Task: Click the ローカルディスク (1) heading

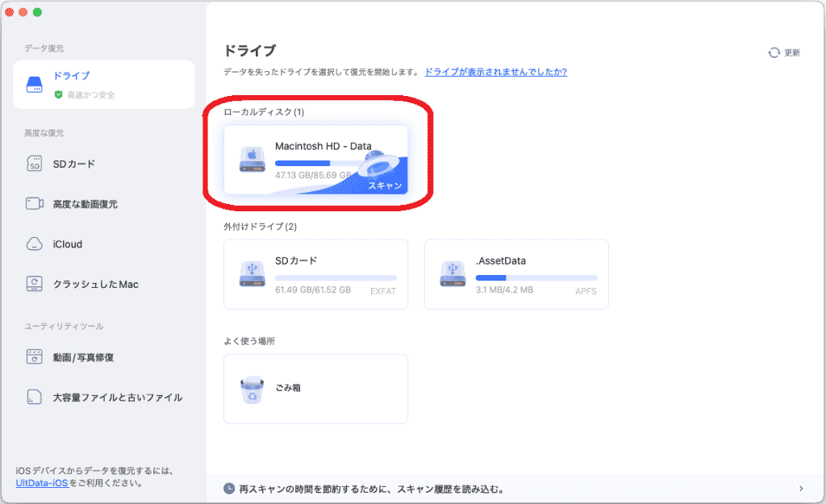Action: pyautogui.click(x=264, y=111)
